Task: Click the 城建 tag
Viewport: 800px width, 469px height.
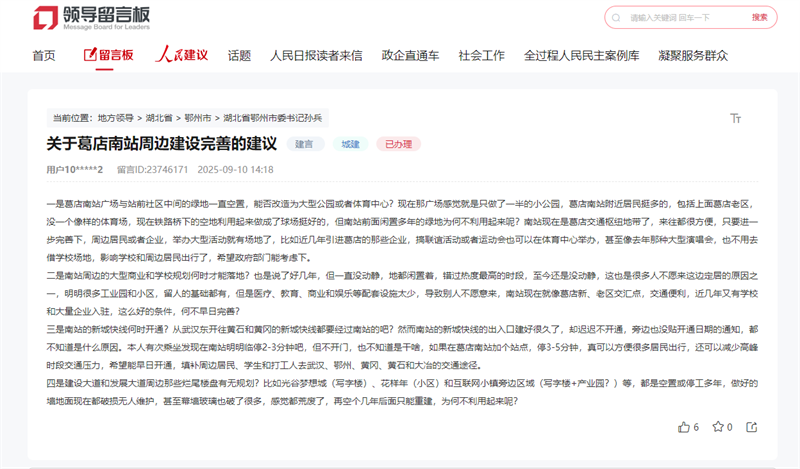Action: tap(350, 144)
